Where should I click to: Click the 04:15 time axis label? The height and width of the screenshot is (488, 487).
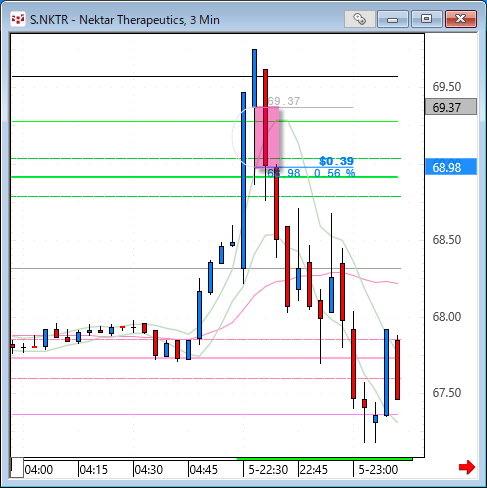tap(94, 470)
